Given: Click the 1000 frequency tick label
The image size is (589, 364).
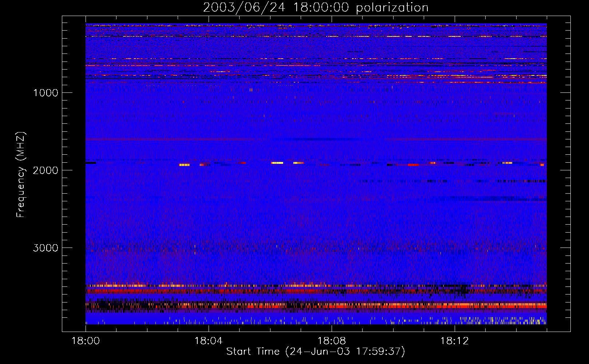Looking at the screenshot, I should [46, 93].
